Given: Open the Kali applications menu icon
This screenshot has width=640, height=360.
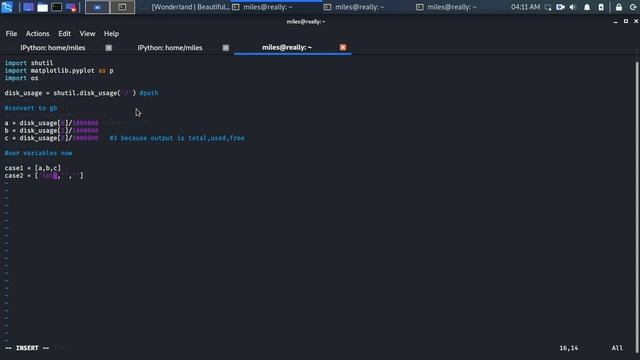Looking at the screenshot, I should [x=7, y=7].
